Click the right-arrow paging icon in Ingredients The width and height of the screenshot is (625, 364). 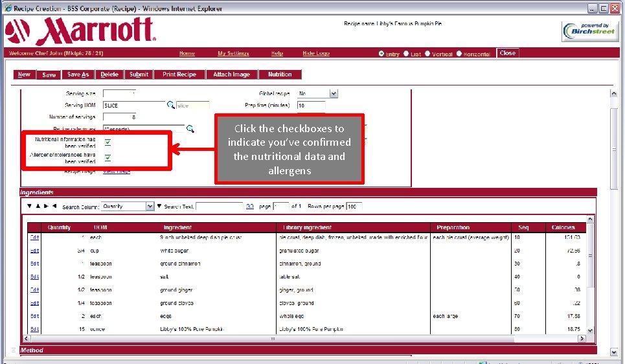tap(46, 206)
